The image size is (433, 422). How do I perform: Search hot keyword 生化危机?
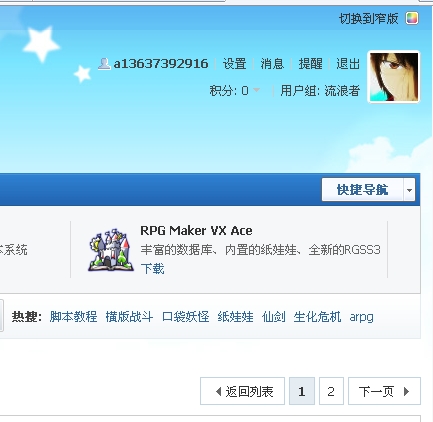click(x=317, y=316)
